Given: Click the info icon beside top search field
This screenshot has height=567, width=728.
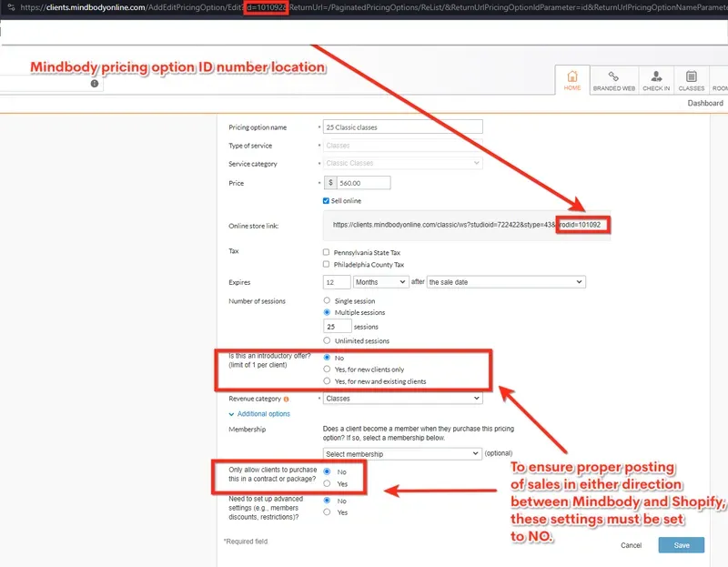Looking at the screenshot, I should [x=94, y=84].
